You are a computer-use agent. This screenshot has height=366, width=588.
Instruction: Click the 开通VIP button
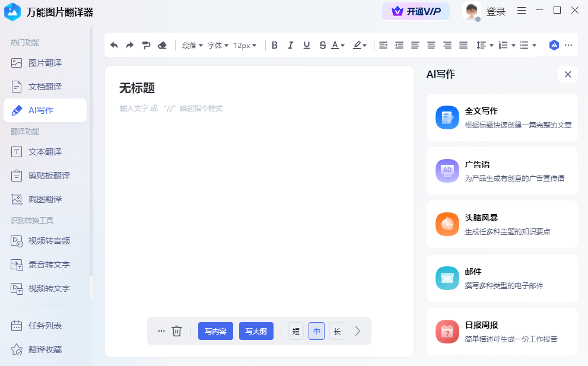(415, 11)
